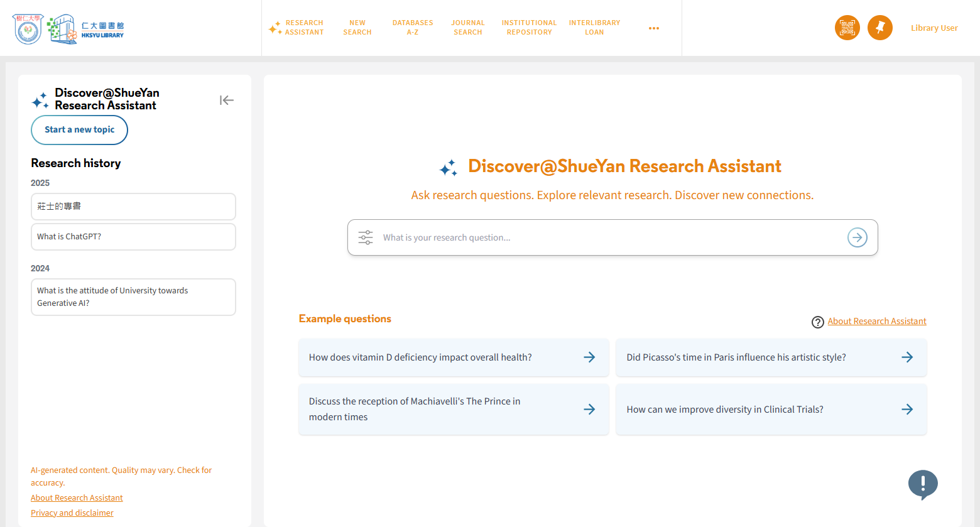Submit research question with arrow button
980x527 pixels.
pos(857,237)
